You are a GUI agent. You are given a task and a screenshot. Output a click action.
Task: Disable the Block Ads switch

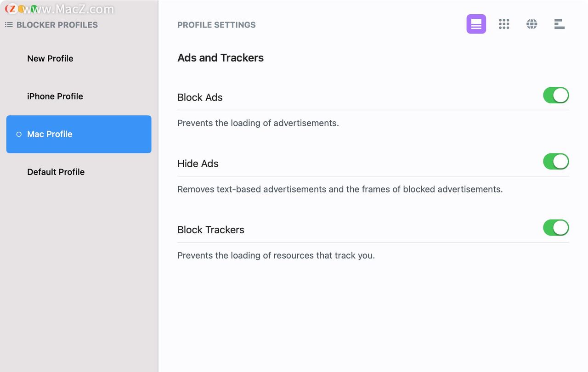pos(556,96)
